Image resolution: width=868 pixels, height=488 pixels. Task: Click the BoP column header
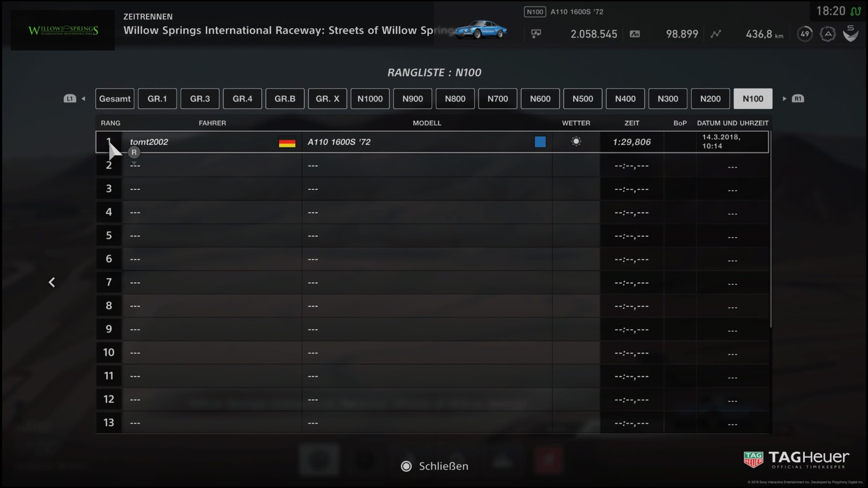[680, 123]
